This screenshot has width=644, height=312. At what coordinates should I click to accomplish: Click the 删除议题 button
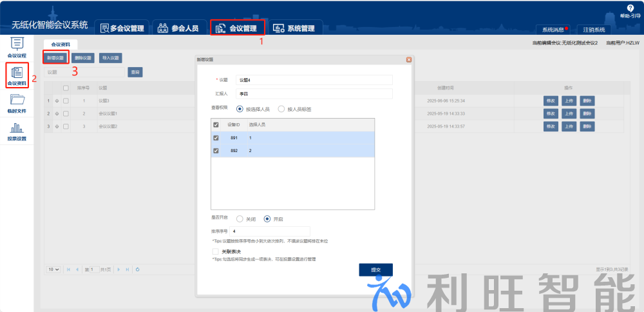click(82, 58)
